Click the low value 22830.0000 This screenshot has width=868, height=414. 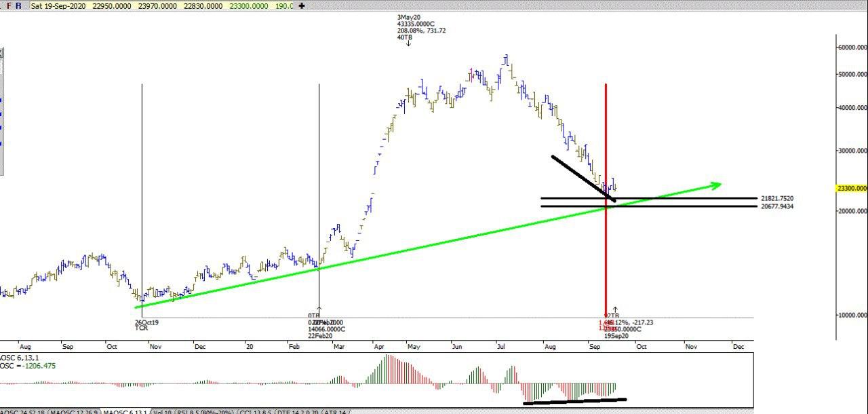pyautogui.click(x=202, y=5)
